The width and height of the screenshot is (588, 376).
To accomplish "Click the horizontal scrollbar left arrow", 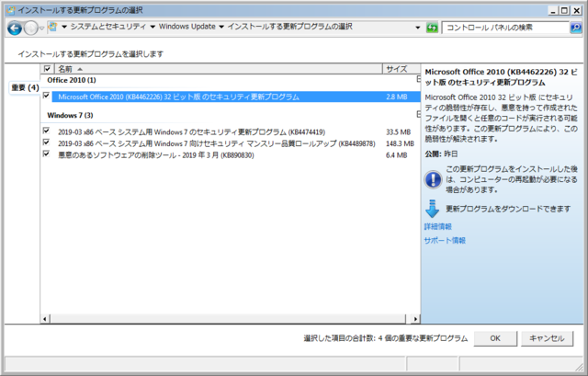I will 45,319.
